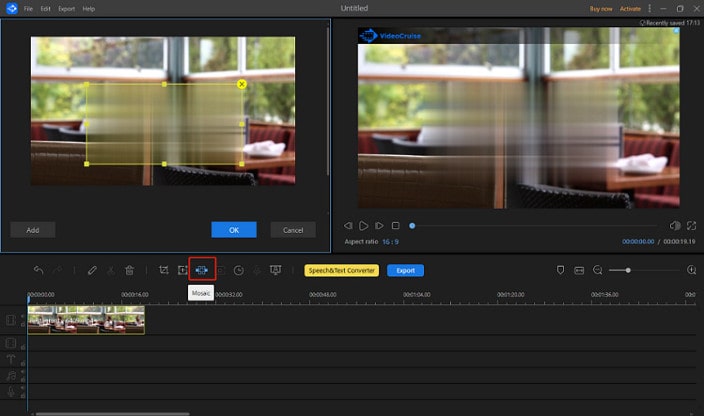Click the voiceover microphone track icon
Screen dimensions: 704x416
(11, 392)
